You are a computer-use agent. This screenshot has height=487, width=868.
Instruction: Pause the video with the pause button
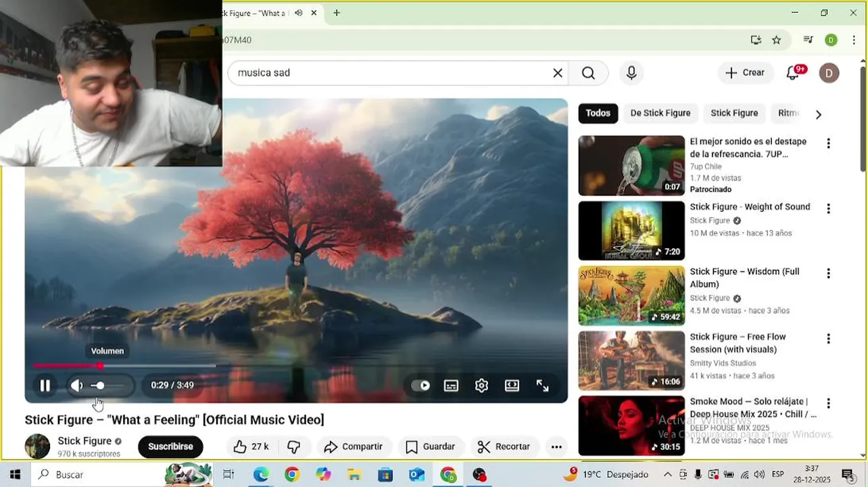tap(45, 386)
